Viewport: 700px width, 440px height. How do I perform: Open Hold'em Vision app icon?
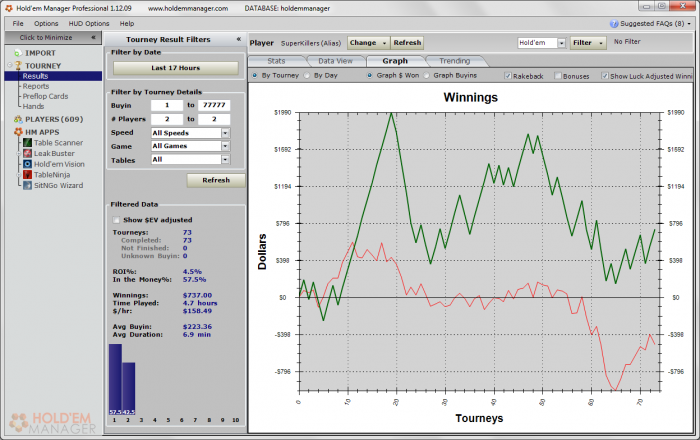click(28, 164)
